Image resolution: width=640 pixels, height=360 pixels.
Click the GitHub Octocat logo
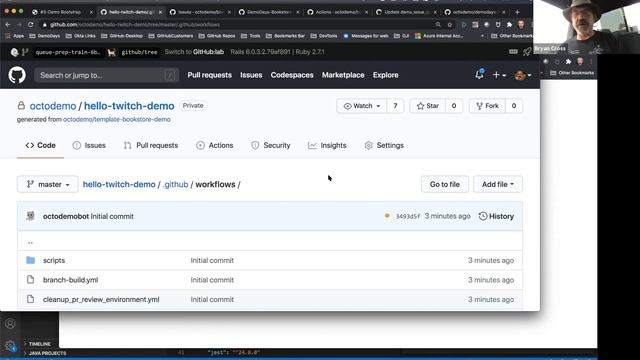pyautogui.click(x=17, y=75)
